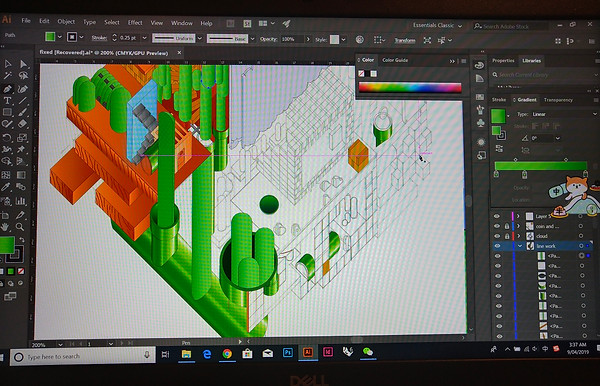Unlock the coin and layer
600x386 pixels.
[x=507, y=226]
